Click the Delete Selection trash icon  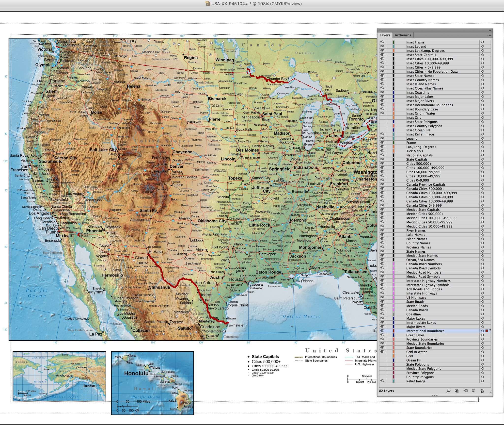pyautogui.click(x=482, y=391)
